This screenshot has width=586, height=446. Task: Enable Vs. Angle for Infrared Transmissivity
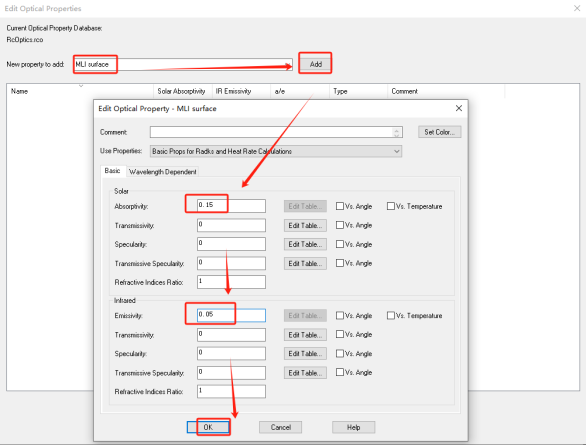pos(340,334)
